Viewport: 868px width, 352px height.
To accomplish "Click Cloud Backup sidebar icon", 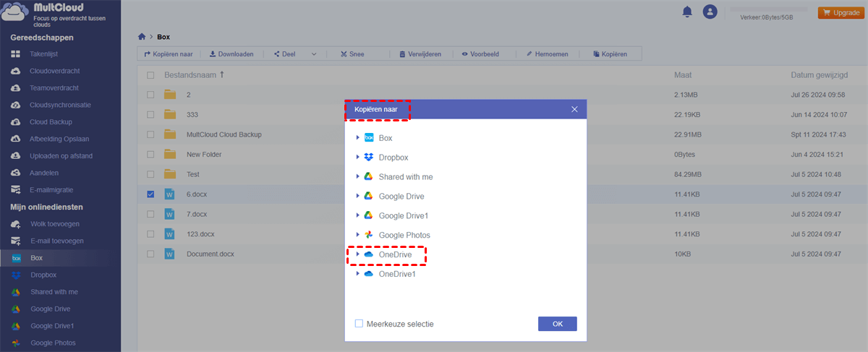I will click(x=16, y=122).
